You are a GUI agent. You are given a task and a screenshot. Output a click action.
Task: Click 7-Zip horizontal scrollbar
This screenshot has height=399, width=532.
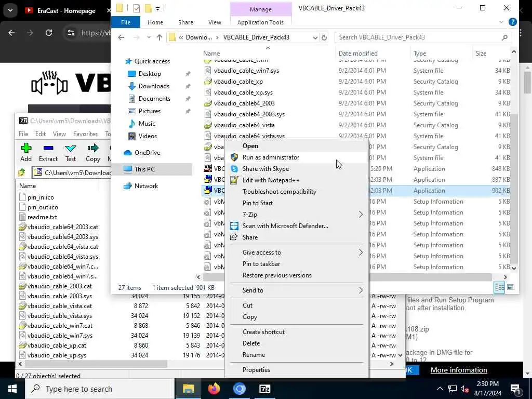97,364
